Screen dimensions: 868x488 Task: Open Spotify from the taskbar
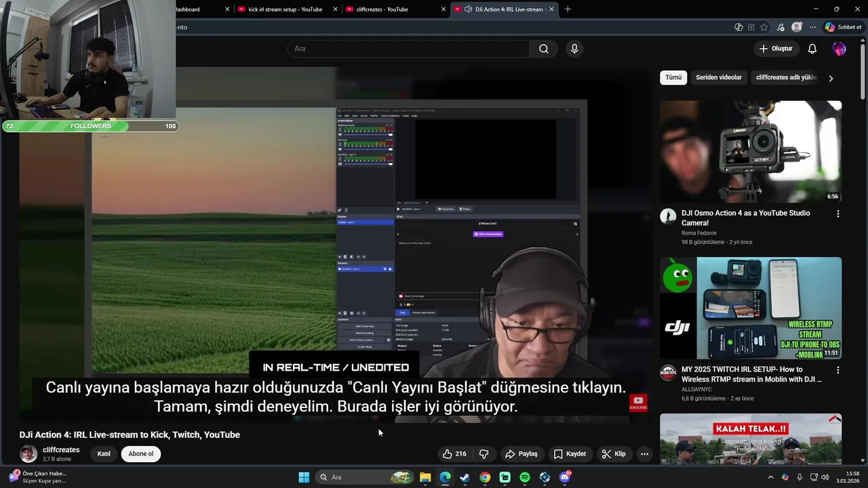pyautogui.click(x=525, y=477)
